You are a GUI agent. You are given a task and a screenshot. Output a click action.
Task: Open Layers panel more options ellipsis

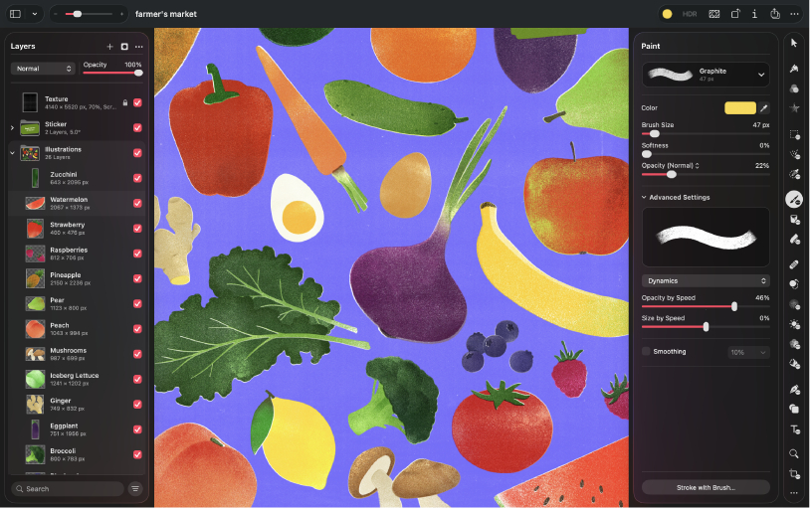[139, 47]
